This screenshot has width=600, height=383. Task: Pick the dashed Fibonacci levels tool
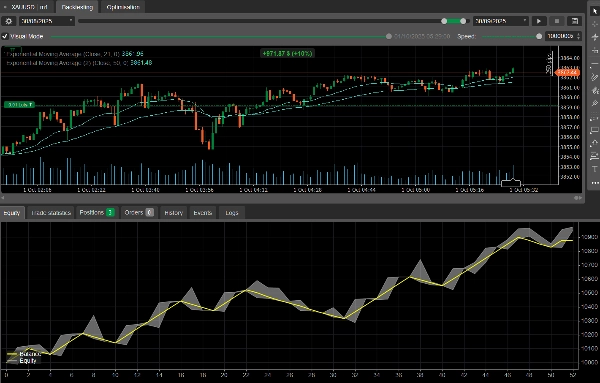[x=594, y=117]
